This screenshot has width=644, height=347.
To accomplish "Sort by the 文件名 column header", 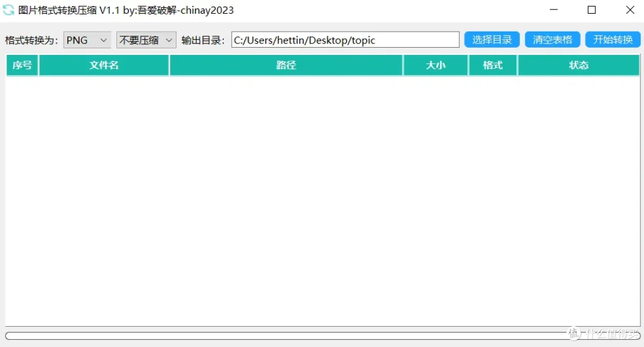I will [x=104, y=65].
